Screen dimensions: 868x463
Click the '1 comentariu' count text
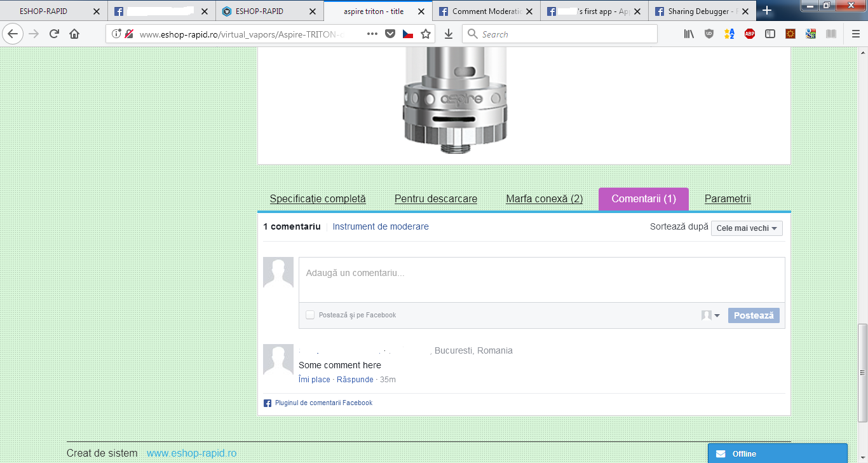292,226
